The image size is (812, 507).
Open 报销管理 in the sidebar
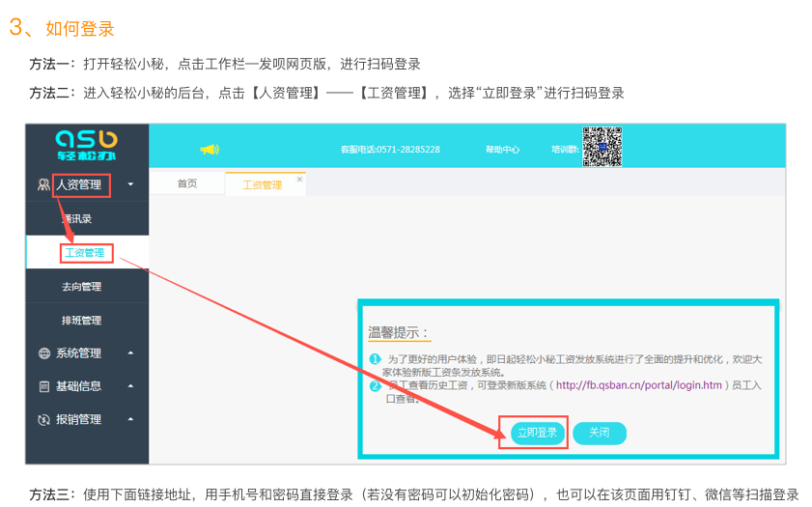coord(78,419)
